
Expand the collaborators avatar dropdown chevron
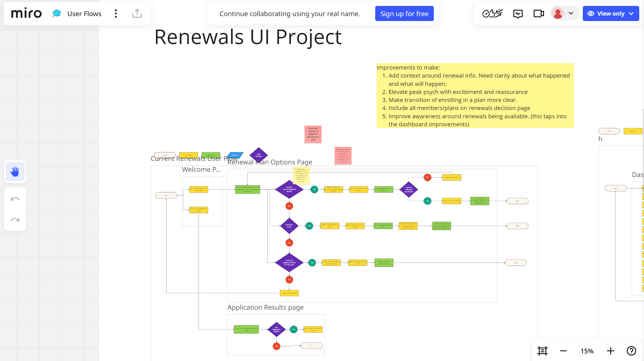pos(571,13)
